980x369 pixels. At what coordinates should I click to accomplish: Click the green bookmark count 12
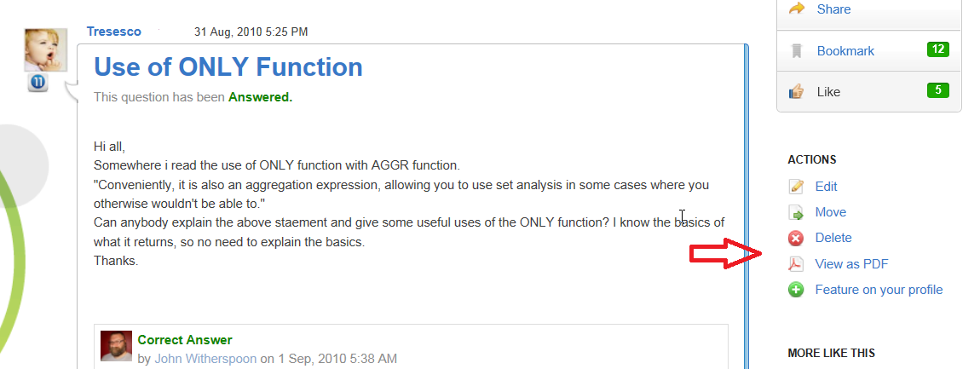[x=938, y=49]
